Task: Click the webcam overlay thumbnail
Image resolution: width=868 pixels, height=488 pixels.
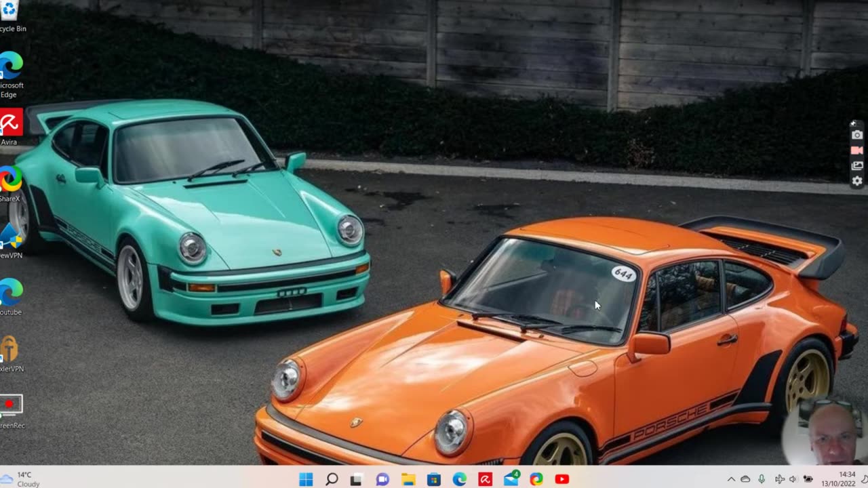Action: click(x=825, y=432)
